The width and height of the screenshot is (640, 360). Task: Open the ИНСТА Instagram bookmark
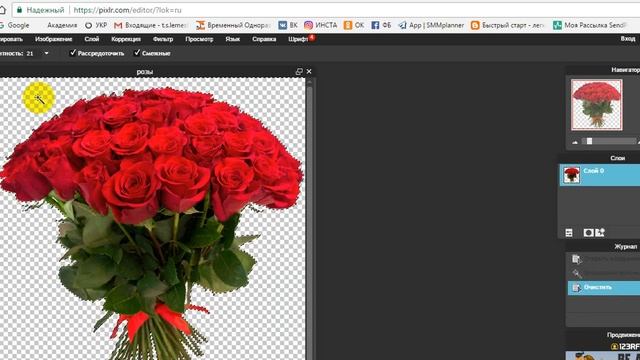(x=321, y=25)
